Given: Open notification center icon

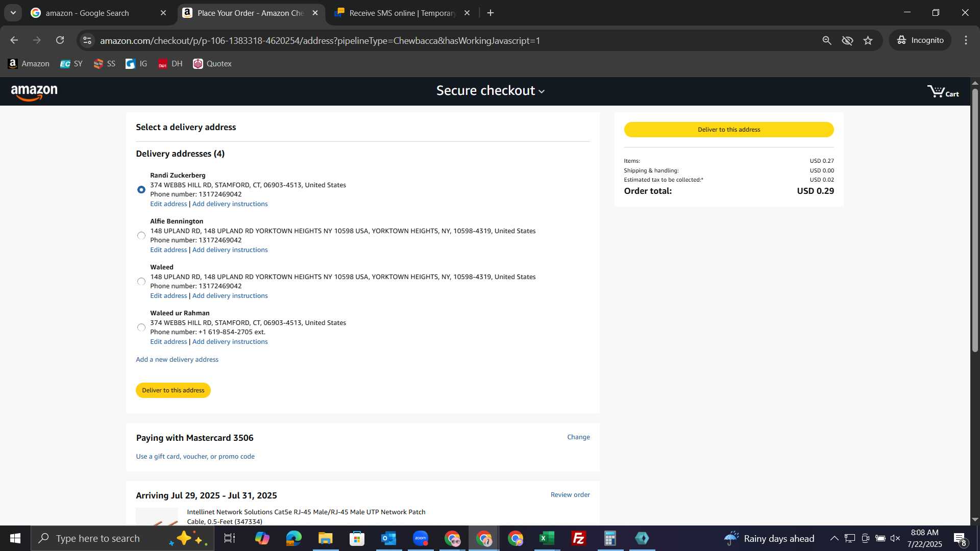Looking at the screenshot, I should [x=960, y=538].
